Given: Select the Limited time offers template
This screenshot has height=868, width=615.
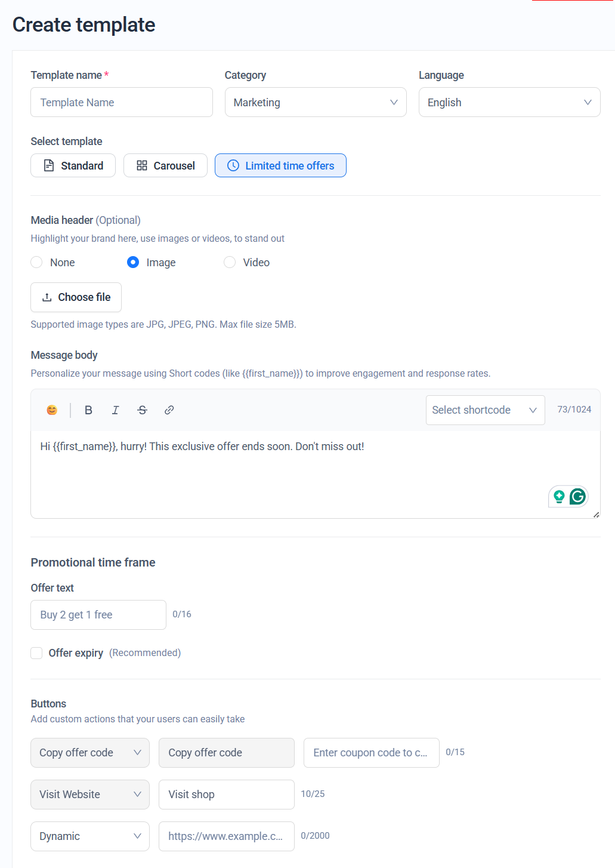Looking at the screenshot, I should [x=280, y=166].
